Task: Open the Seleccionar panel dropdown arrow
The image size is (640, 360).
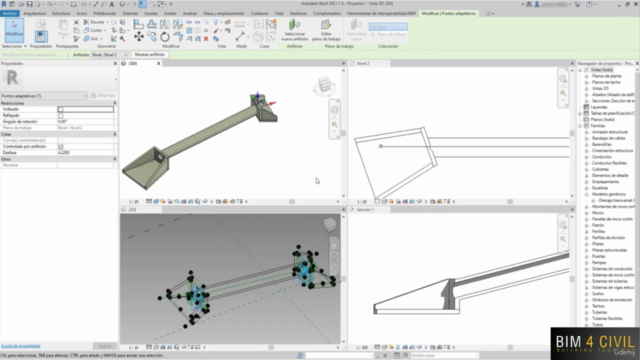Action: click(25, 47)
